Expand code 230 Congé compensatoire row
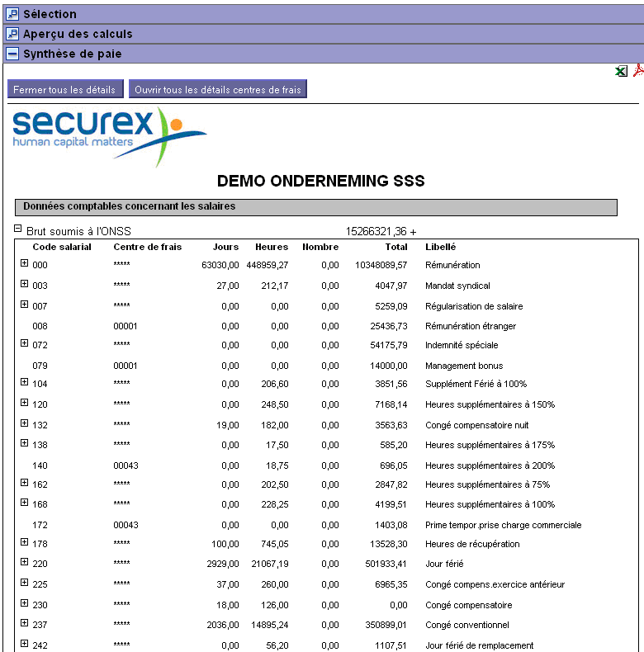This screenshot has height=652, width=644. point(24,603)
